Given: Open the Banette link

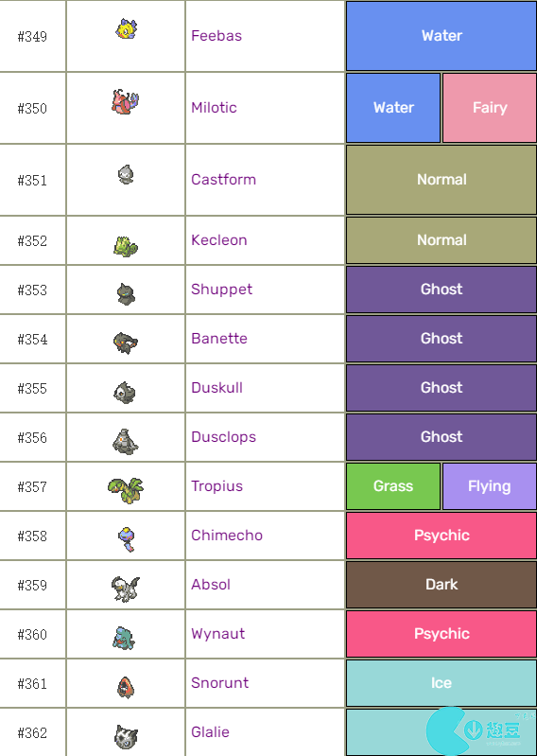Looking at the screenshot, I should point(219,339).
